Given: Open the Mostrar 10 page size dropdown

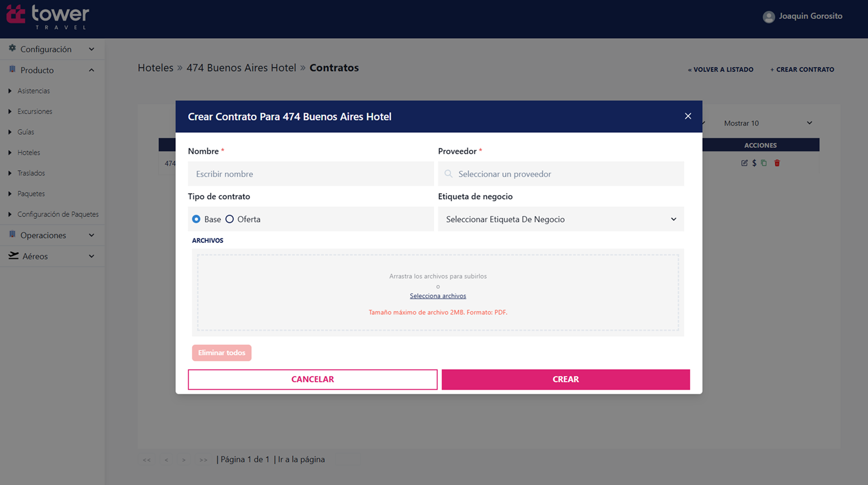Looking at the screenshot, I should click(x=768, y=123).
